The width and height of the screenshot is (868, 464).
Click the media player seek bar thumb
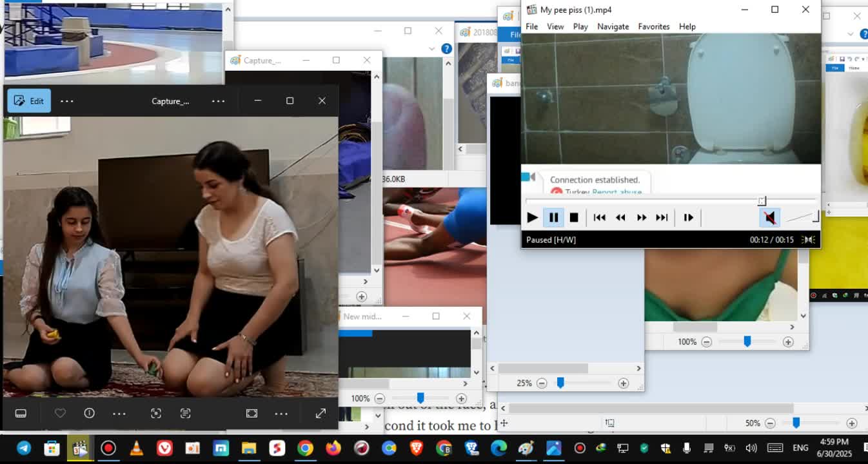[762, 201]
